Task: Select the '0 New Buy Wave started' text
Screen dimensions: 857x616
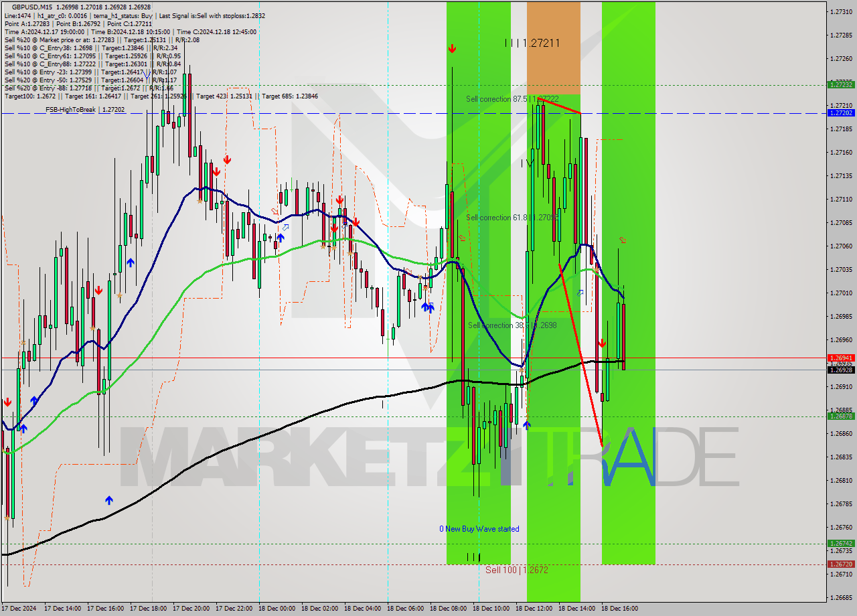Action: [x=479, y=529]
